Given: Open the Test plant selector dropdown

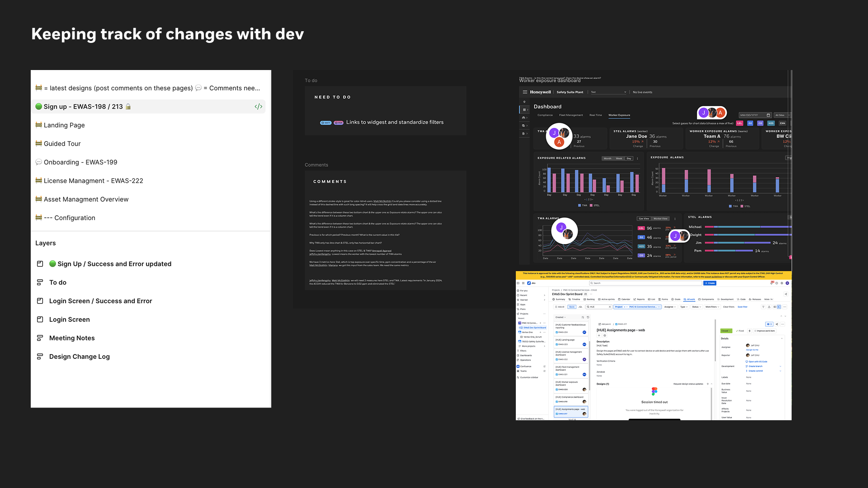Looking at the screenshot, I should point(608,92).
